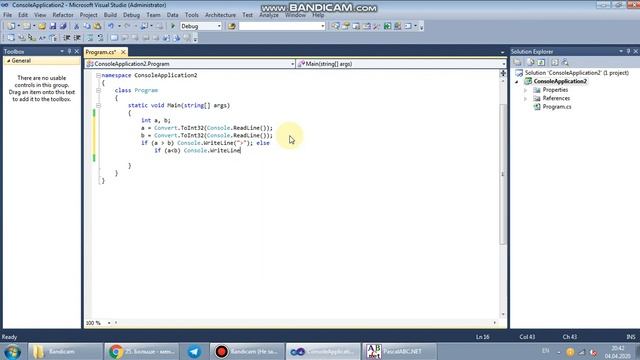Open the Architecture menu

(x=220, y=15)
